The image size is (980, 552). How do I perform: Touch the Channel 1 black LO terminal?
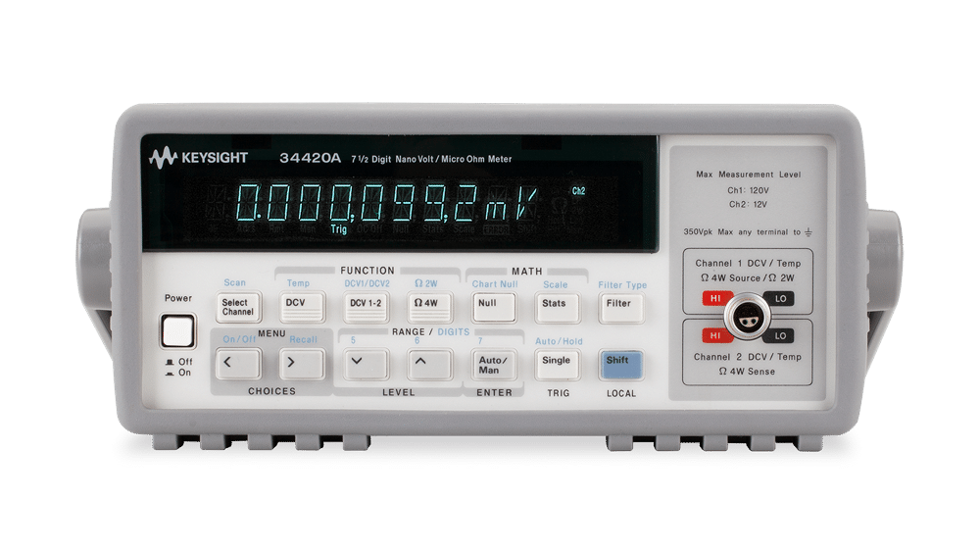click(x=780, y=298)
